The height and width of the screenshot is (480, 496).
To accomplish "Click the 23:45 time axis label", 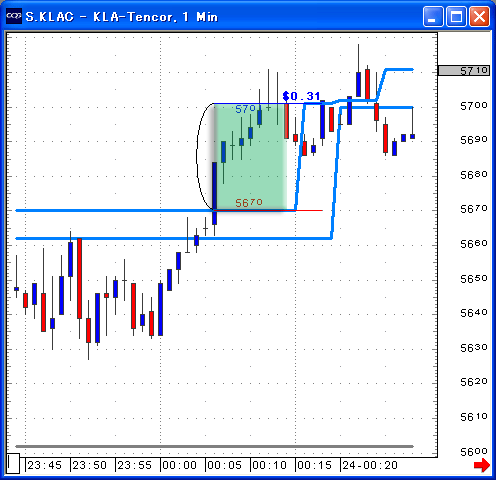I will [x=45, y=465].
